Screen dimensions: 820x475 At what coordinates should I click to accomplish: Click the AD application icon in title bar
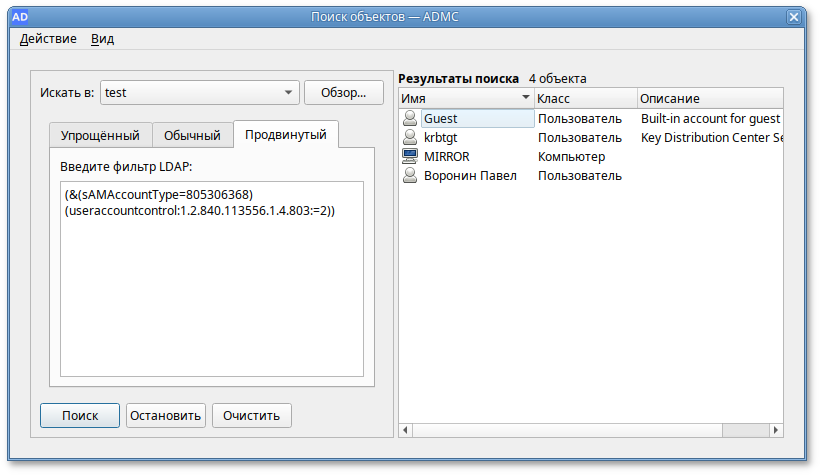coord(19,16)
